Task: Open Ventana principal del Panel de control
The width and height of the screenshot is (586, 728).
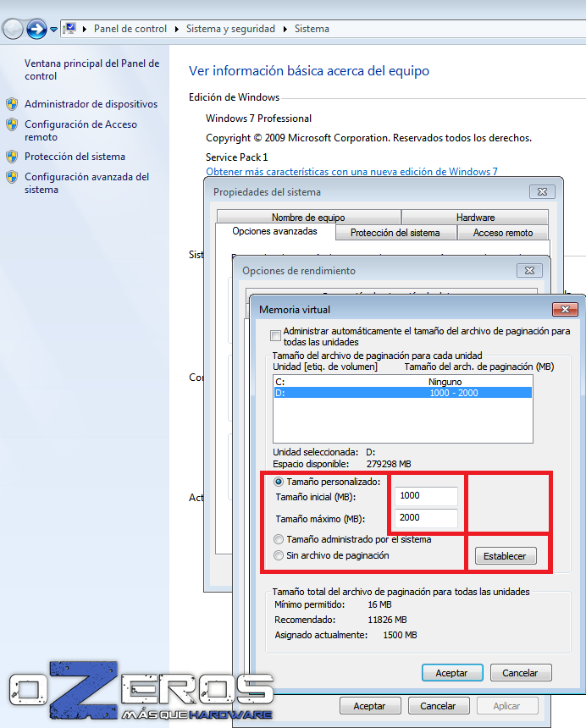Action: (x=92, y=69)
